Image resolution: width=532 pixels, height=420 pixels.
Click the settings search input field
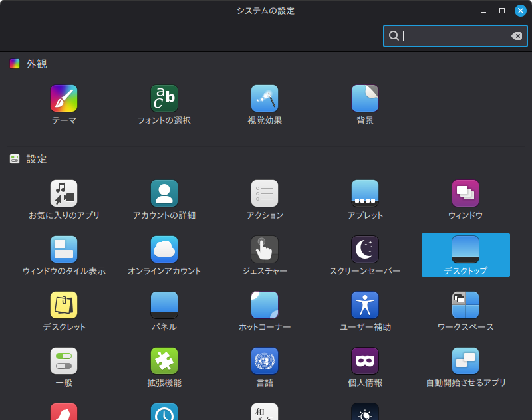pyautogui.click(x=452, y=36)
